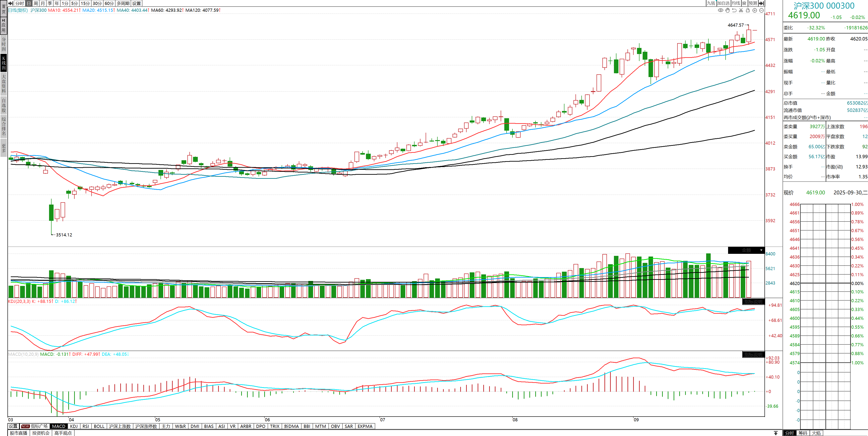
Task: Click the right panel collapse arrow icon
Action: click(x=761, y=3)
